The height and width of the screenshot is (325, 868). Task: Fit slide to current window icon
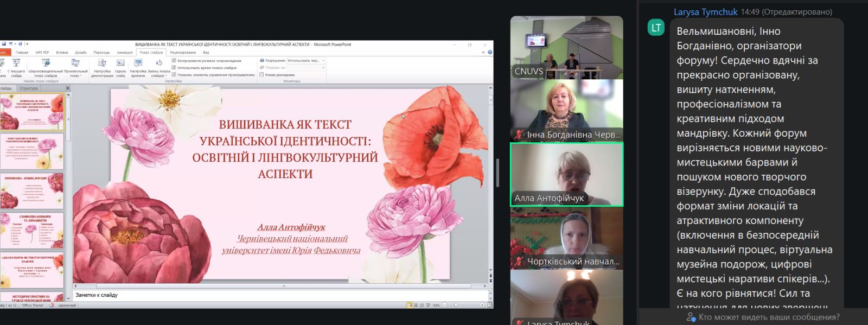490,305
